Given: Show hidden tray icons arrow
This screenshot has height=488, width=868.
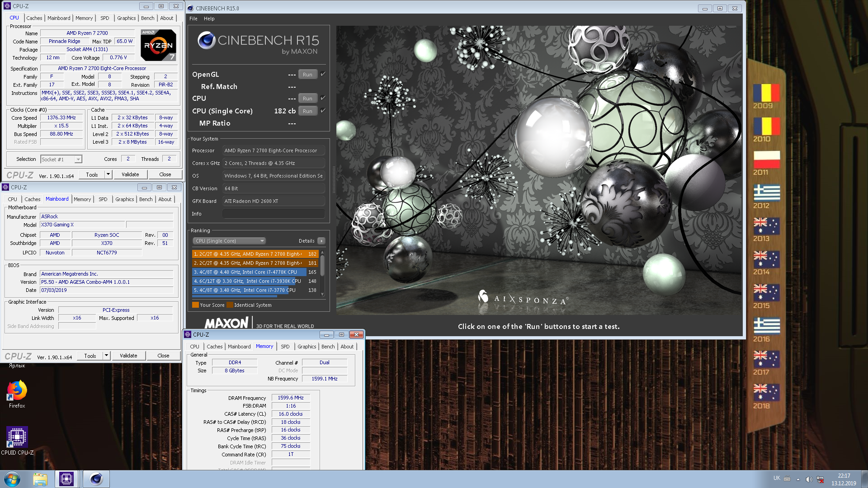Looking at the screenshot, I should (x=798, y=479).
